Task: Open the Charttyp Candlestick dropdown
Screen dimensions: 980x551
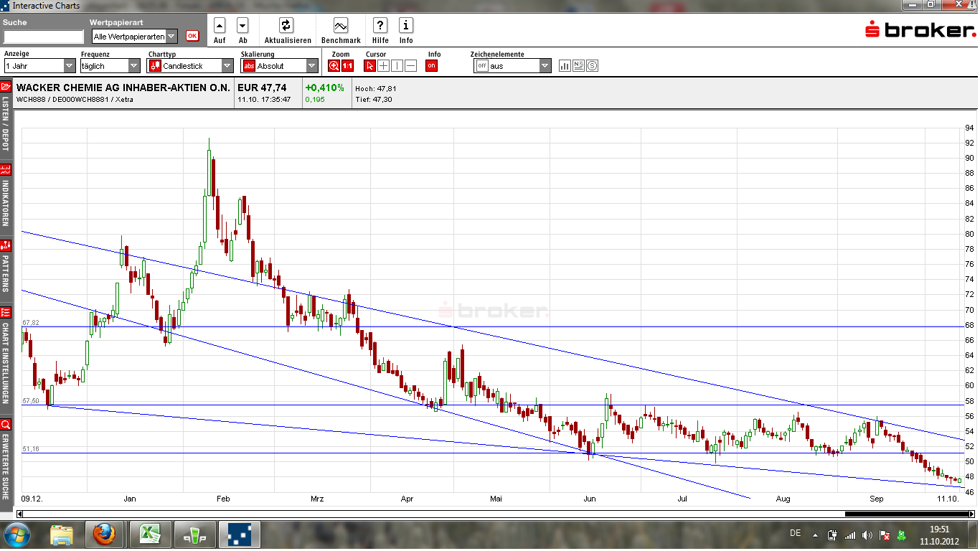Action: (x=191, y=66)
